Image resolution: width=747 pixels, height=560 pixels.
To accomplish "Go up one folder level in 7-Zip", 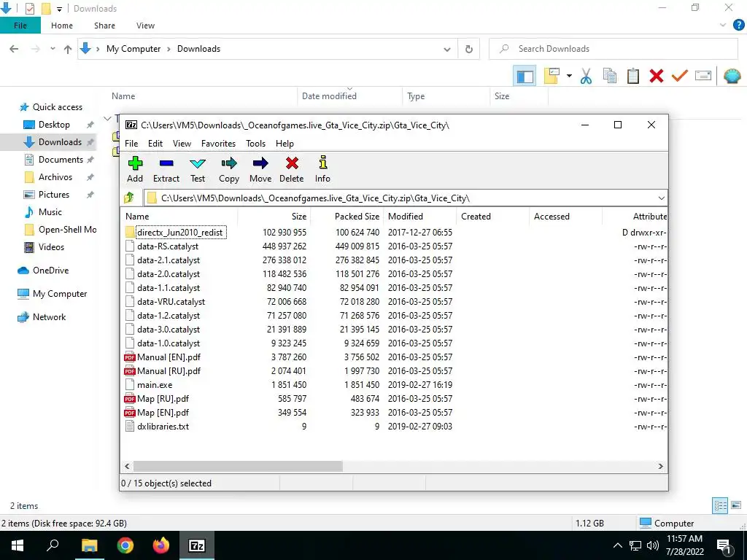I will pyautogui.click(x=128, y=198).
